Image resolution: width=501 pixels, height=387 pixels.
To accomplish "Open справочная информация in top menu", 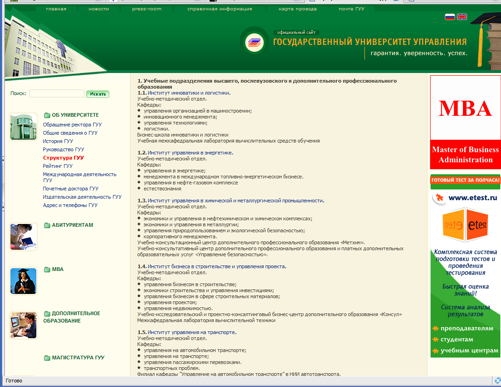I will [x=220, y=9].
